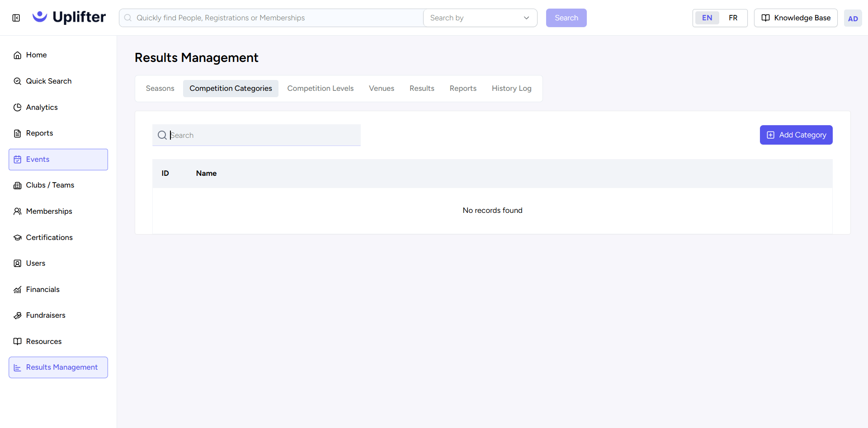
Task: Open the Seasons tab
Action: 160,89
